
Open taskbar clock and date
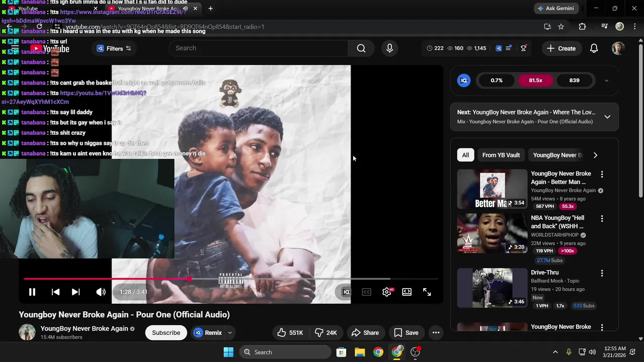click(614, 352)
